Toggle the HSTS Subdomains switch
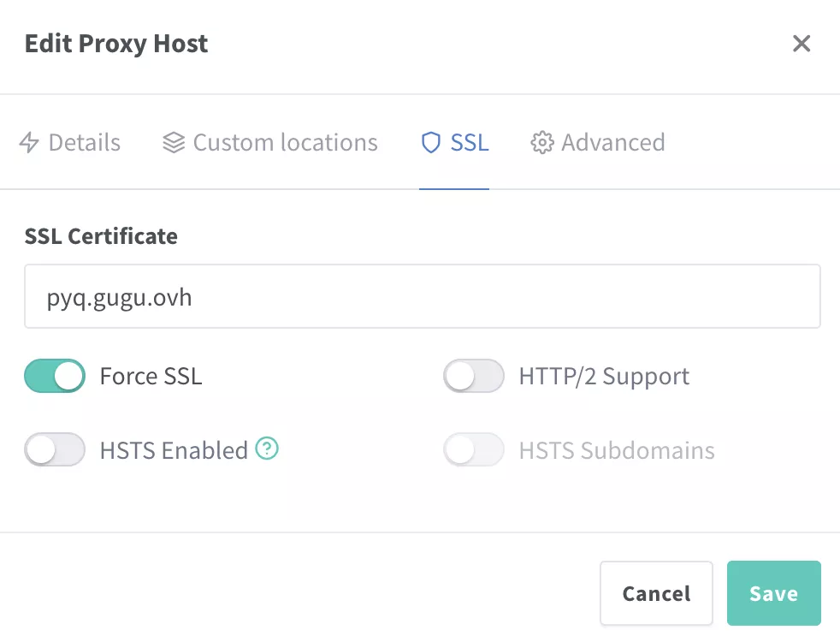The image size is (840, 642). 473,449
